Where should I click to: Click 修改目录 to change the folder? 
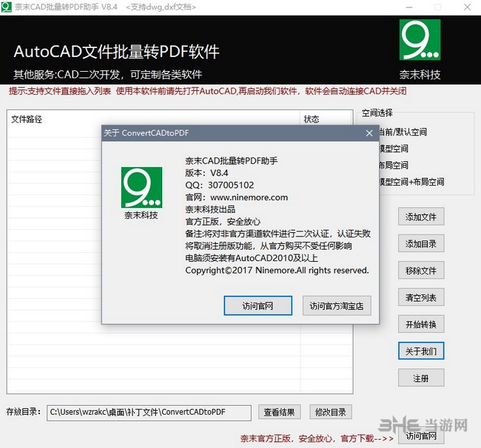(x=330, y=413)
